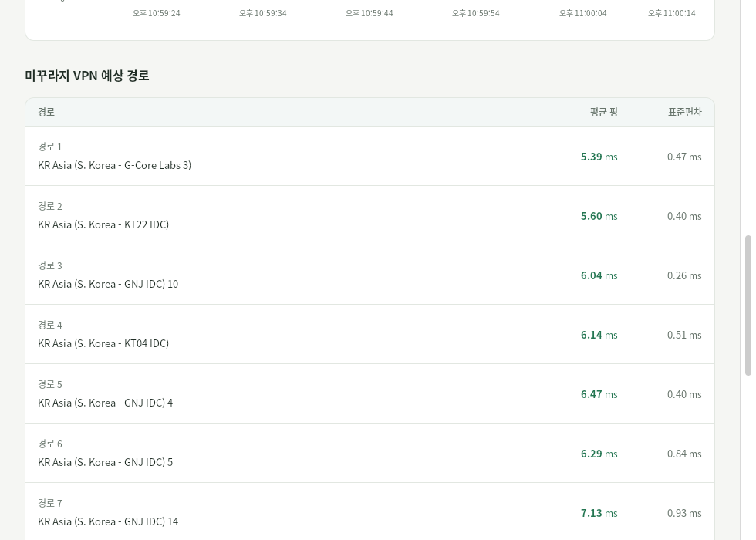This screenshot has height=540, width=756.
Task: Click the 표준편차 column header
Action: (685, 112)
